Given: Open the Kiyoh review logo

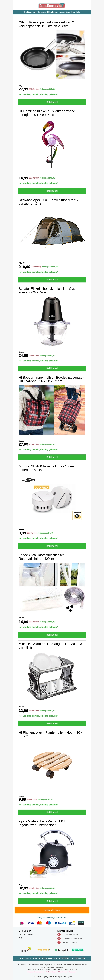Looking at the screenshot, I should pyautogui.click(x=26, y=950).
